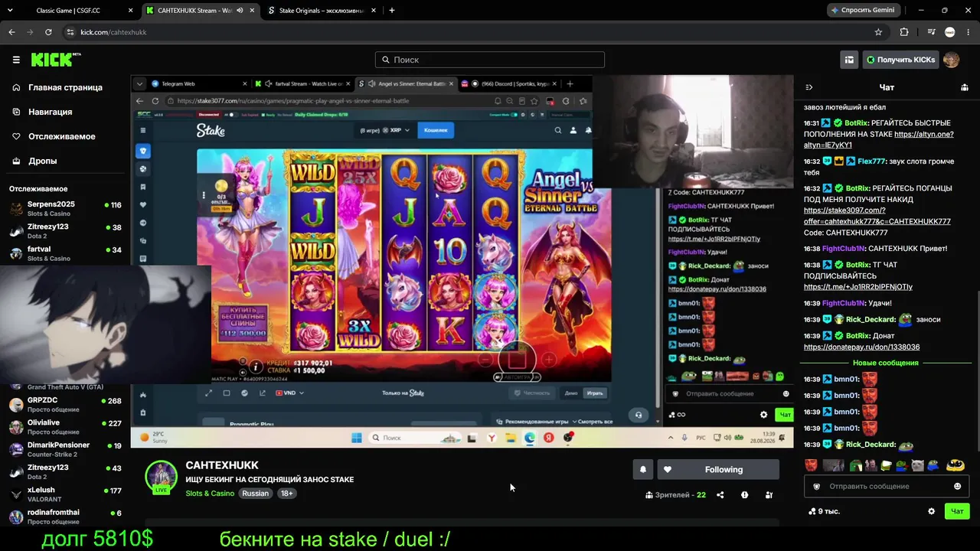Select the 18+ tag
Image resolution: width=980 pixels, height=551 pixels.
(286, 494)
